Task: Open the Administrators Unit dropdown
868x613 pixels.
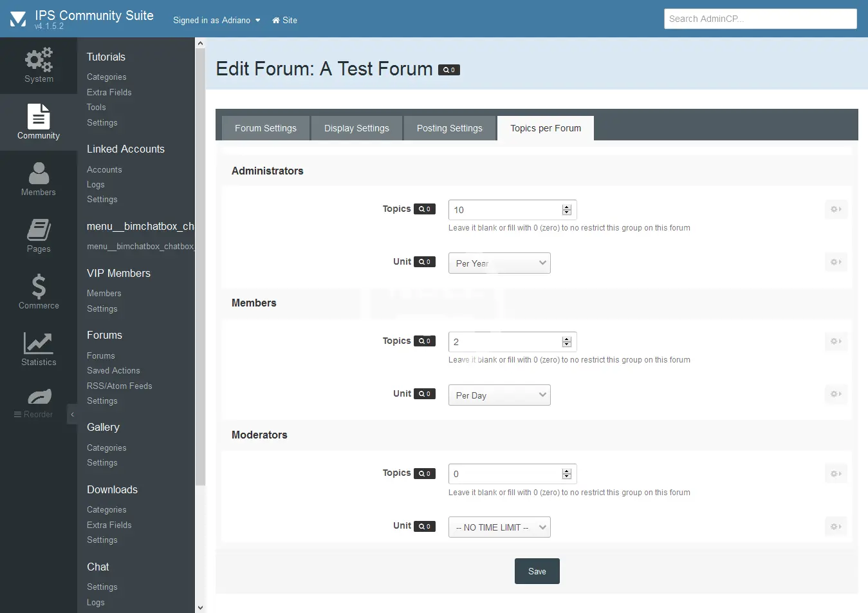Action: pos(499,263)
